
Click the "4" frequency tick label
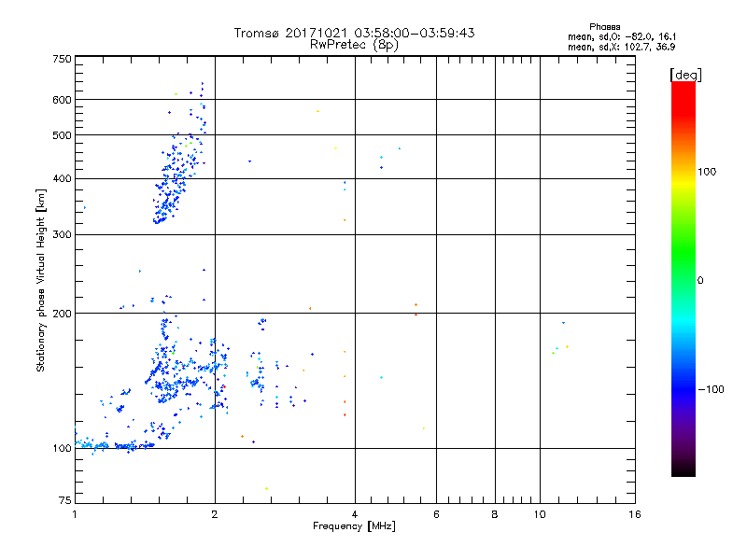(355, 514)
